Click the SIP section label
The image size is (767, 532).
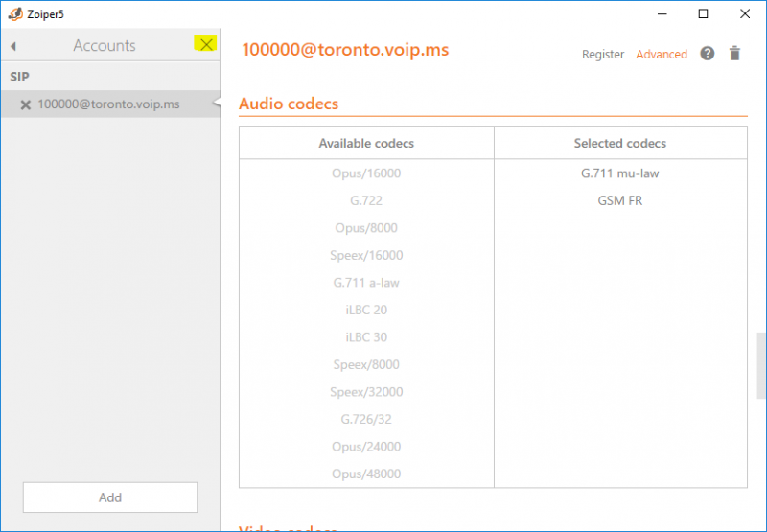pos(19,77)
